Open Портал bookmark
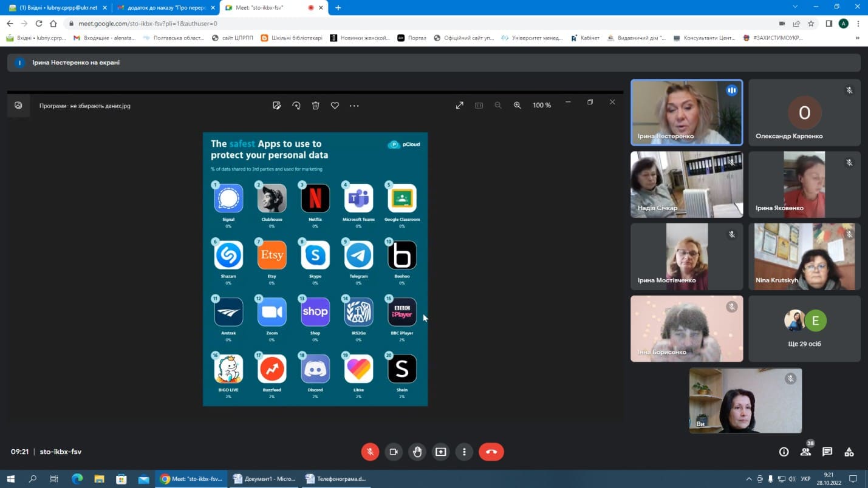 (x=412, y=38)
